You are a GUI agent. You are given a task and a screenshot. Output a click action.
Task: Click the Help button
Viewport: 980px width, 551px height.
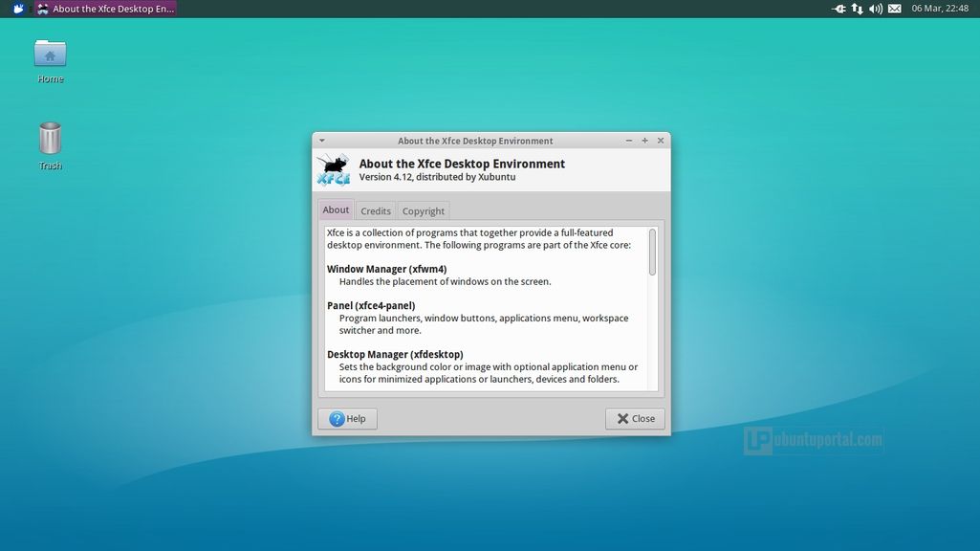pos(347,419)
